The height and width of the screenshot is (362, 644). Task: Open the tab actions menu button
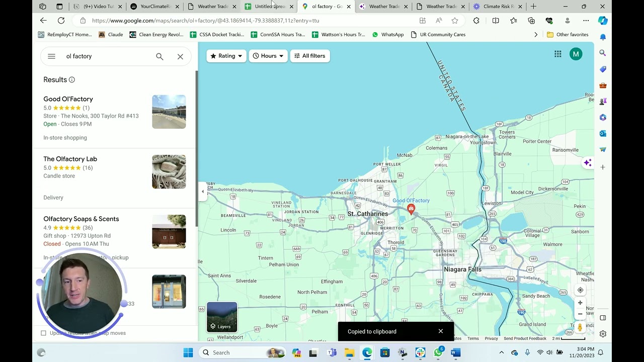pyautogui.click(x=59, y=7)
